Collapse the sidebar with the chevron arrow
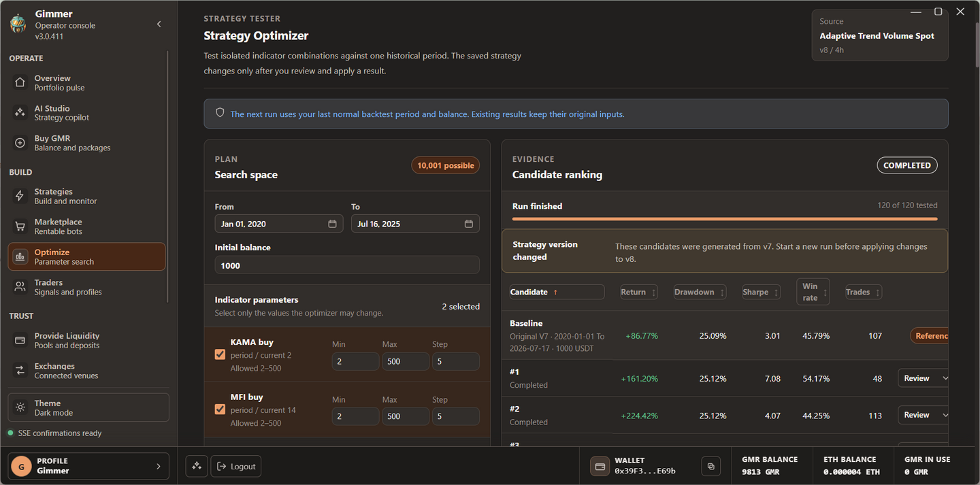The width and height of the screenshot is (980, 485). coord(159,24)
